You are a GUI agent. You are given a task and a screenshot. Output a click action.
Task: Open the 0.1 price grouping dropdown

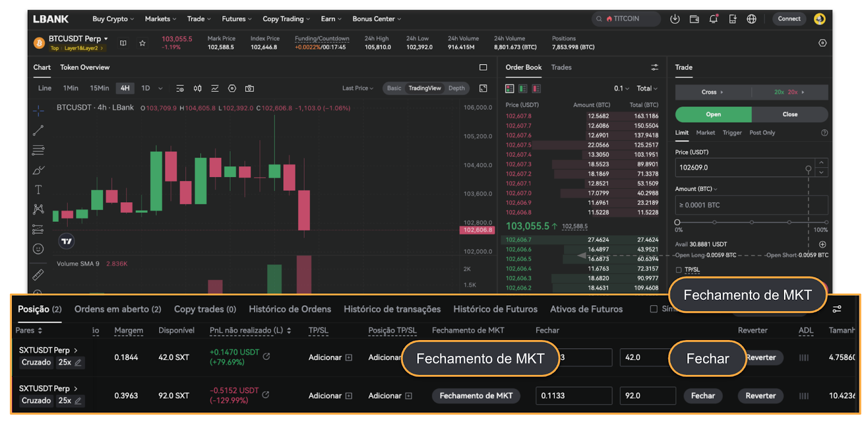click(622, 89)
